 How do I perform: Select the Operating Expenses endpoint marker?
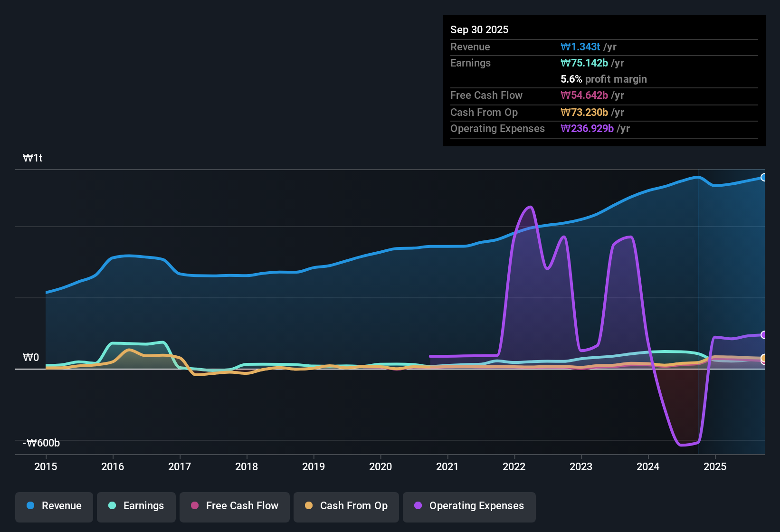click(764, 336)
